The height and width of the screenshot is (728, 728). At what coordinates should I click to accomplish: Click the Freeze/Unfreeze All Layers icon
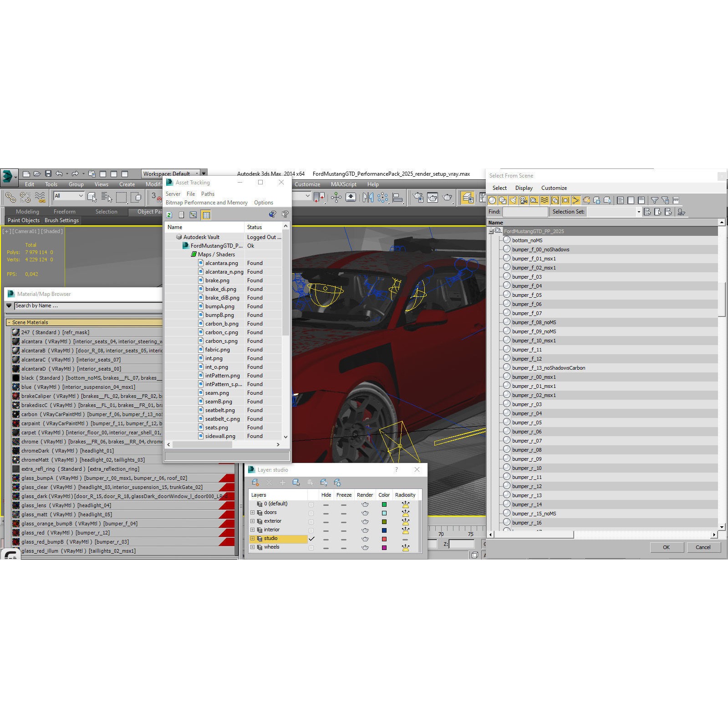(x=337, y=482)
